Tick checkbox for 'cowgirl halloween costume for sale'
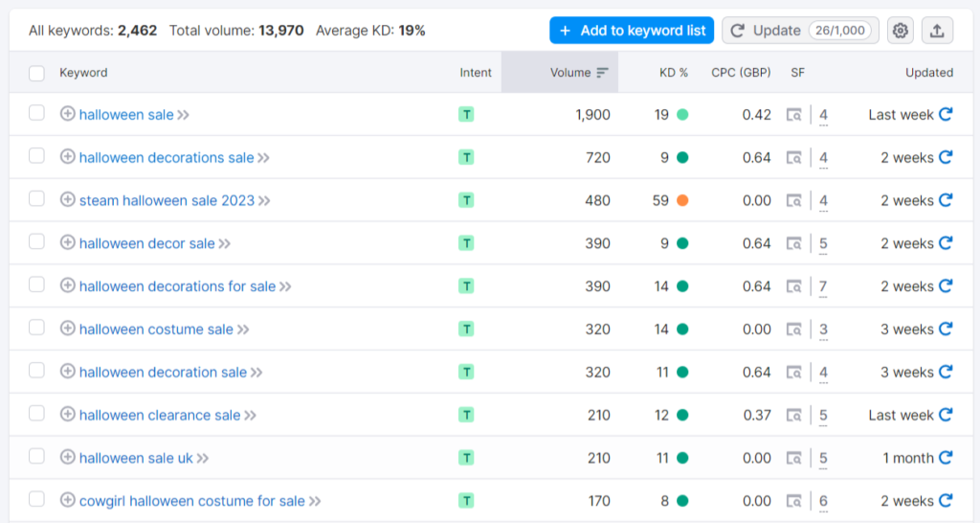This screenshot has width=980, height=523. click(37, 499)
